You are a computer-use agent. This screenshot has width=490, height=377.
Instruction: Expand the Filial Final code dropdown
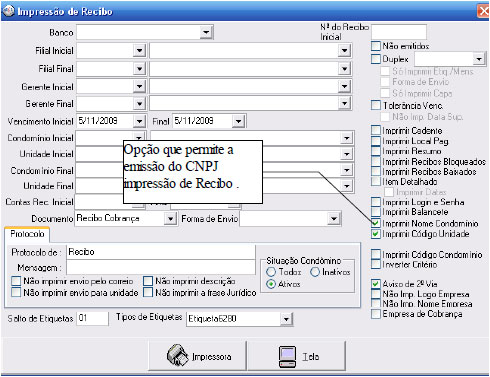[x=139, y=69]
